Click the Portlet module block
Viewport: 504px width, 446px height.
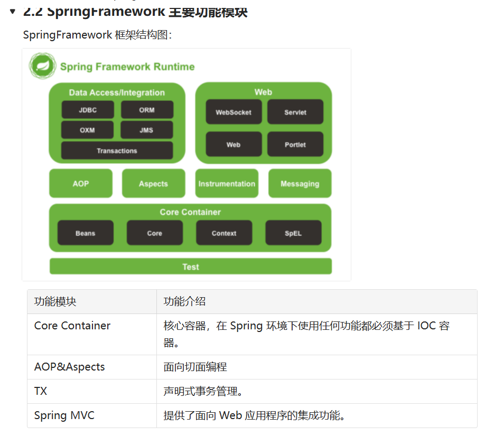295,145
